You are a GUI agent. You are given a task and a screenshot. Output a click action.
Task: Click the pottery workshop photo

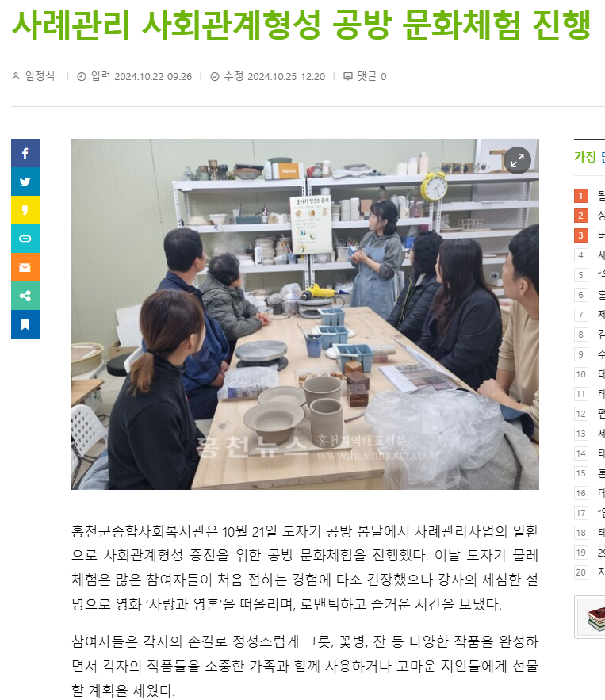click(x=305, y=314)
